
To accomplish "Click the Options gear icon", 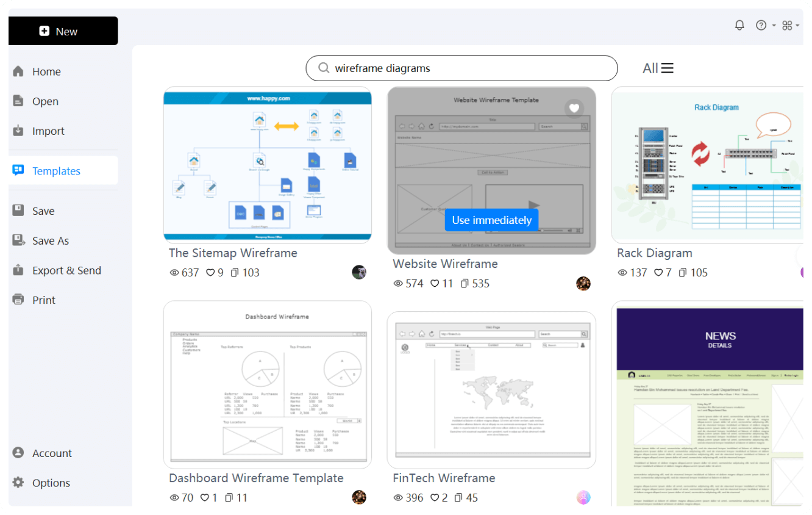I will [18, 482].
